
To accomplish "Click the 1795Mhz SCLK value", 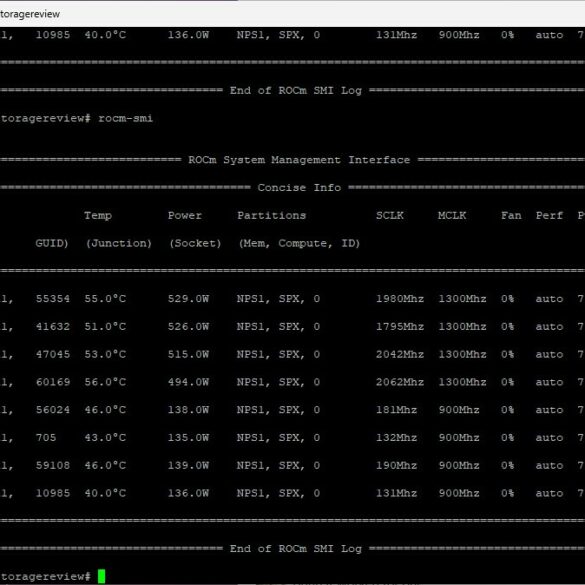I will 400,327.
